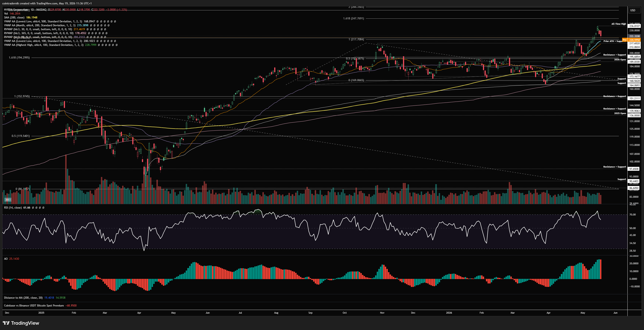Screen dimensions: 644x330
Task: Click the 164.0693 price label
Action: pyautogui.click(x=635, y=85)
